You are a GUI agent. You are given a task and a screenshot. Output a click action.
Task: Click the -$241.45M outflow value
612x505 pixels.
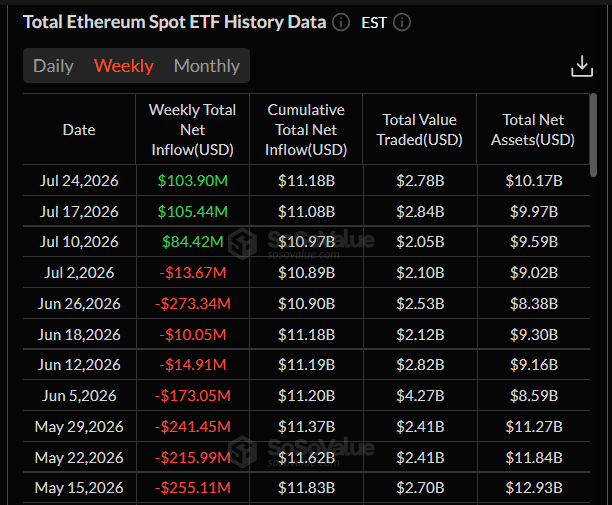(192, 427)
